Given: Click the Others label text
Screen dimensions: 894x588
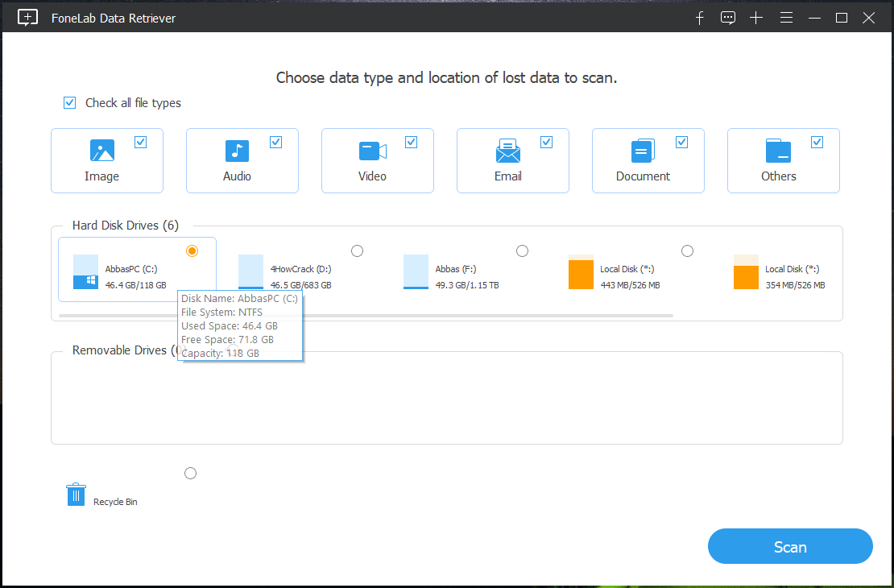Looking at the screenshot, I should [x=779, y=176].
